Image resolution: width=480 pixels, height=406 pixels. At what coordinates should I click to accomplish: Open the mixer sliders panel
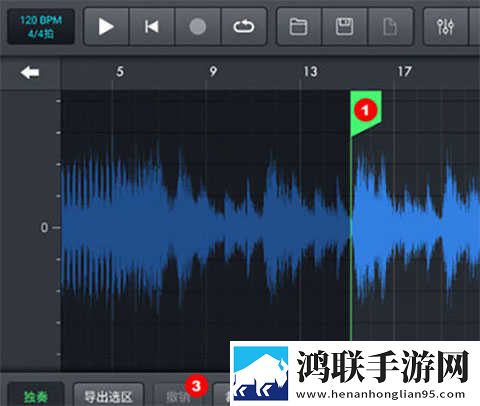click(446, 27)
